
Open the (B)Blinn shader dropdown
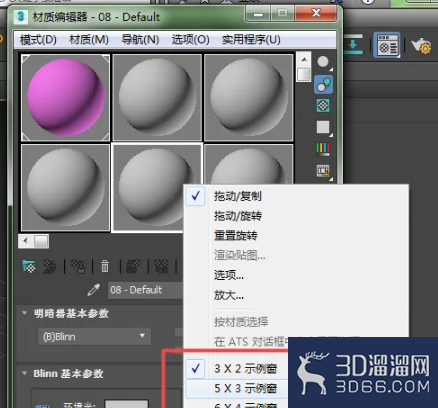(x=94, y=336)
